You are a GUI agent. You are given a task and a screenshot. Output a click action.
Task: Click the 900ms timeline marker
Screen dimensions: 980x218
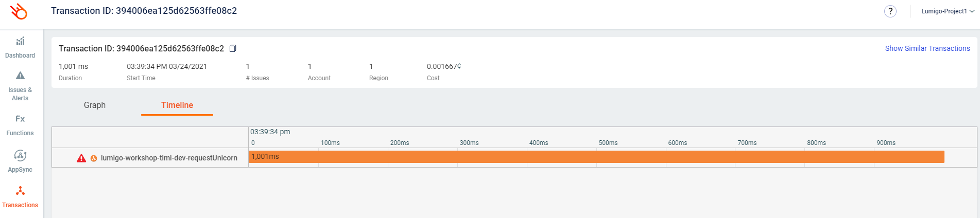[886, 143]
